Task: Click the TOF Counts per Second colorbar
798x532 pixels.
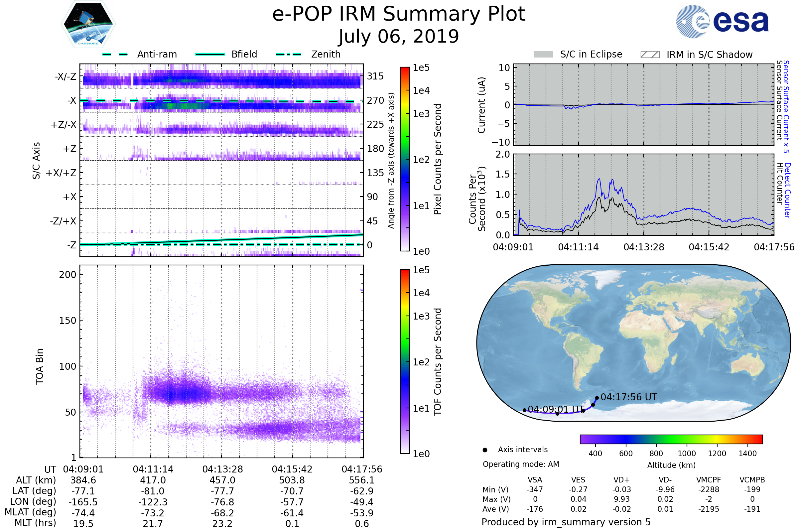Action: coord(405,361)
